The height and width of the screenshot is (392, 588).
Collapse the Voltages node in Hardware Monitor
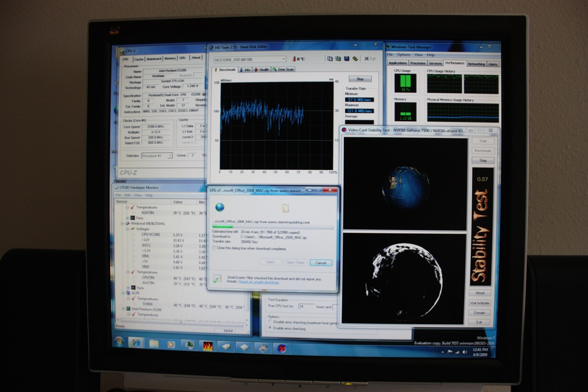click(128, 229)
